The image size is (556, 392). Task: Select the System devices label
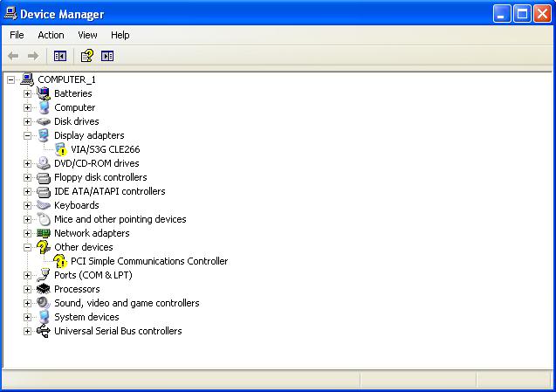pyautogui.click(x=86, y=317)
